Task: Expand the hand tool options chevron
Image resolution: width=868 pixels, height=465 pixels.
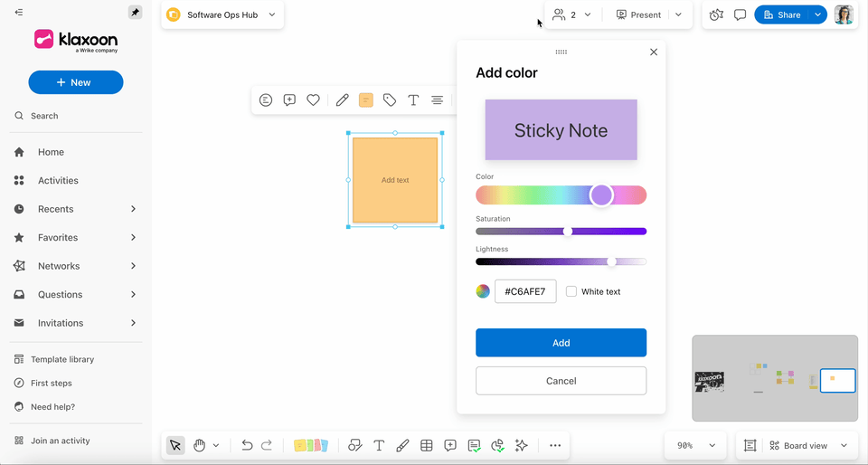Action: [x=216, y=446]
